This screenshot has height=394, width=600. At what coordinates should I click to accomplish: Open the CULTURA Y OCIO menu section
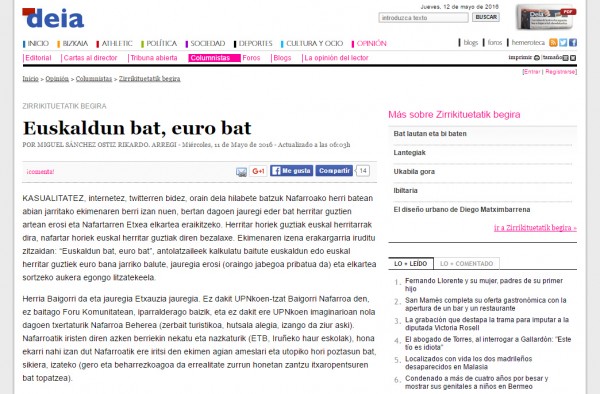[x=314, y=44]
